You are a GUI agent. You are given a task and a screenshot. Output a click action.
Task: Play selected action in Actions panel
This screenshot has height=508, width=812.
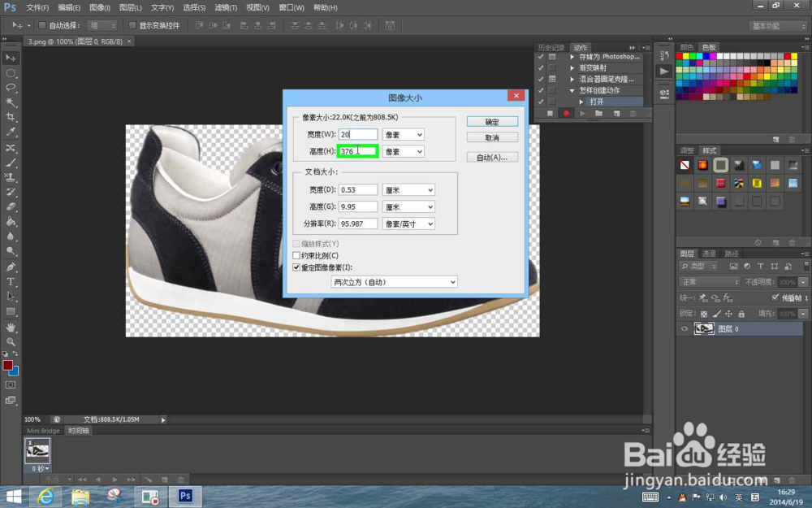(582, 113)
